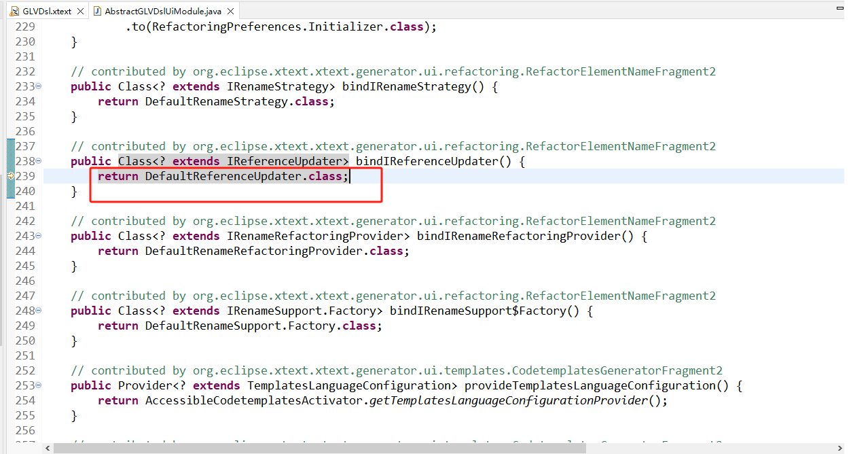This screenshot has width=868, height=454.
Task: Click IRenameStrategy type on line 233
Action: tap(277, 86)
